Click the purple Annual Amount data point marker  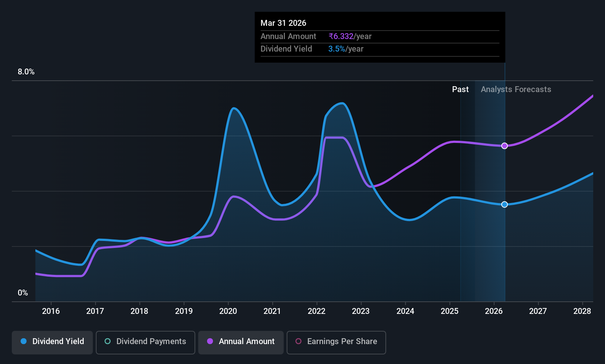(504, 146)
